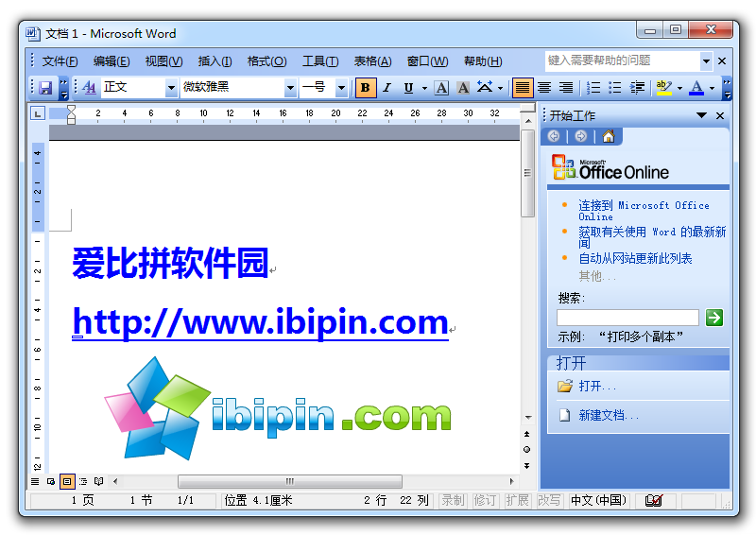Click the character border icon
Viewport: 756px width, 535px height.
[442, 88]
